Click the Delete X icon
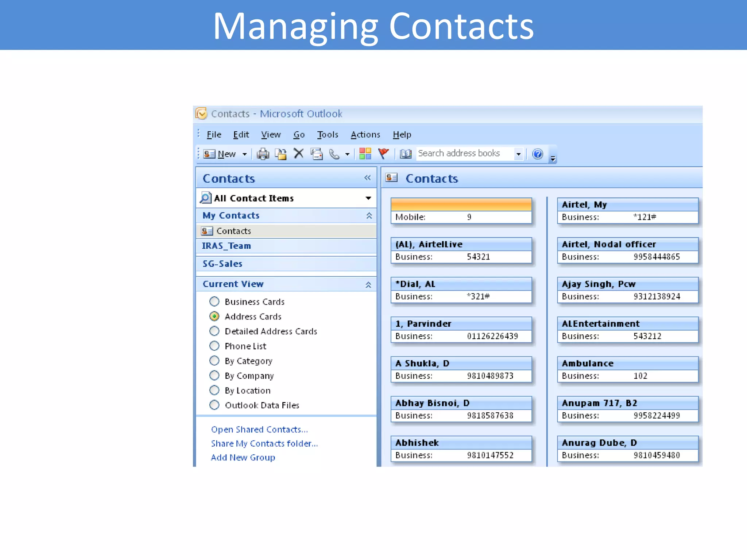747x560 pixels. (x=299, y=153)
